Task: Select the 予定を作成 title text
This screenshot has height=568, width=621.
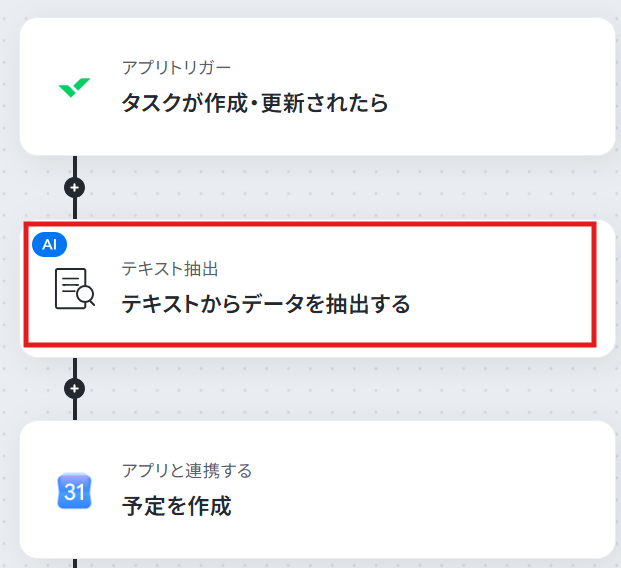Action: (177, 506)
